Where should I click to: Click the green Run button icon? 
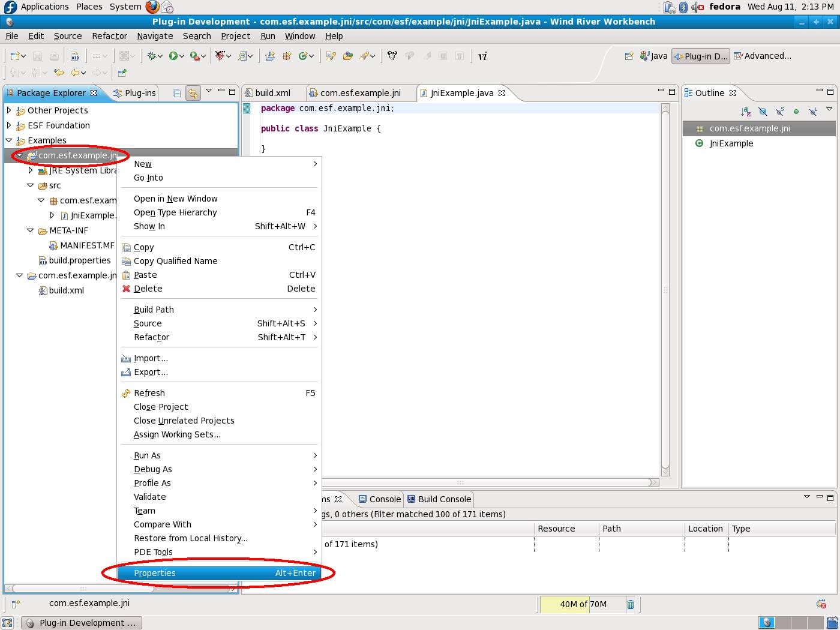point(173,56)
